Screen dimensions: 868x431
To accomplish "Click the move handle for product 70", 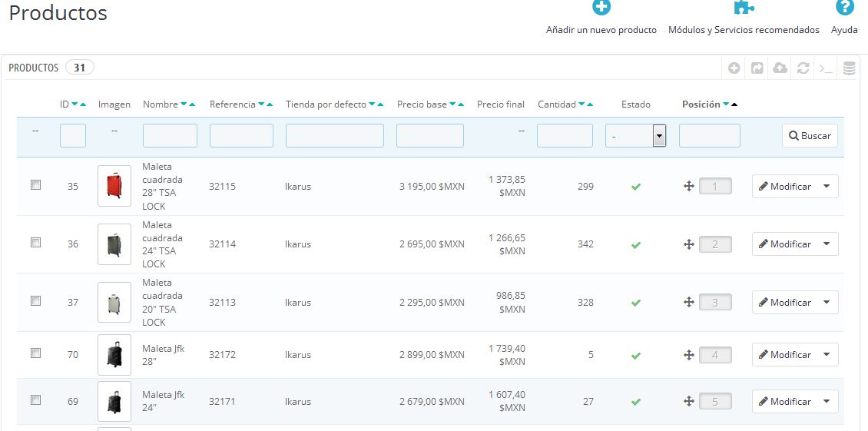I will pos(689,354).
